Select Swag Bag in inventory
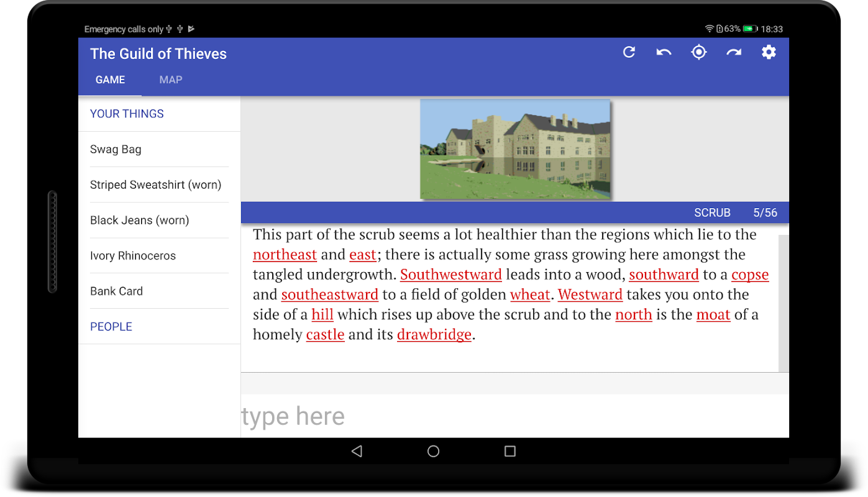This screenshot has height=497, width=868. click(x=159, y=149)
